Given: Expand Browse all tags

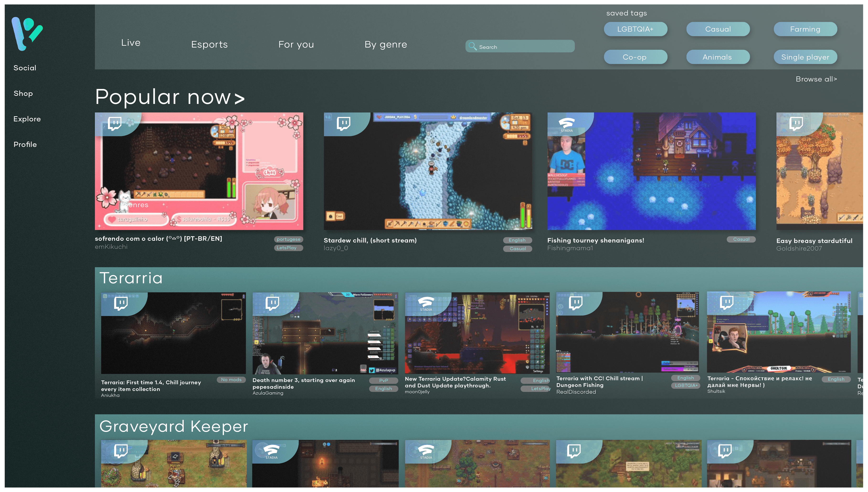Looking at the screenshot, I should (x=816, y=79).
